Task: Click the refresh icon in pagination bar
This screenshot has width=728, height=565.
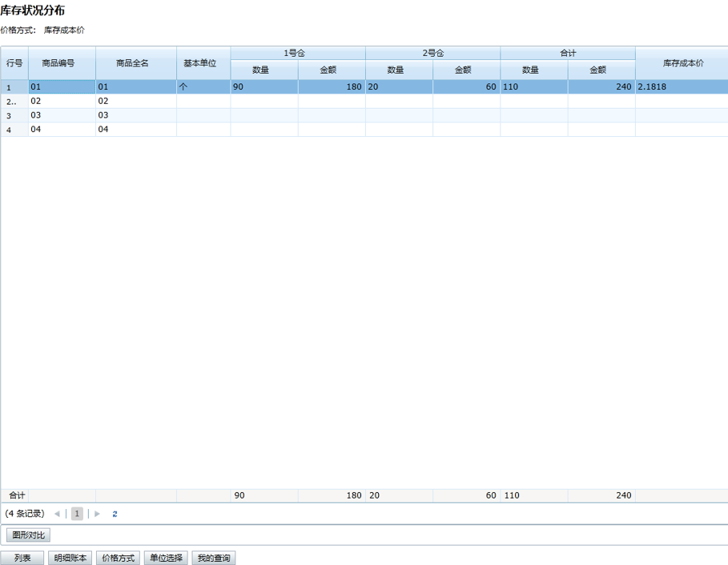Action: (115, 514)
